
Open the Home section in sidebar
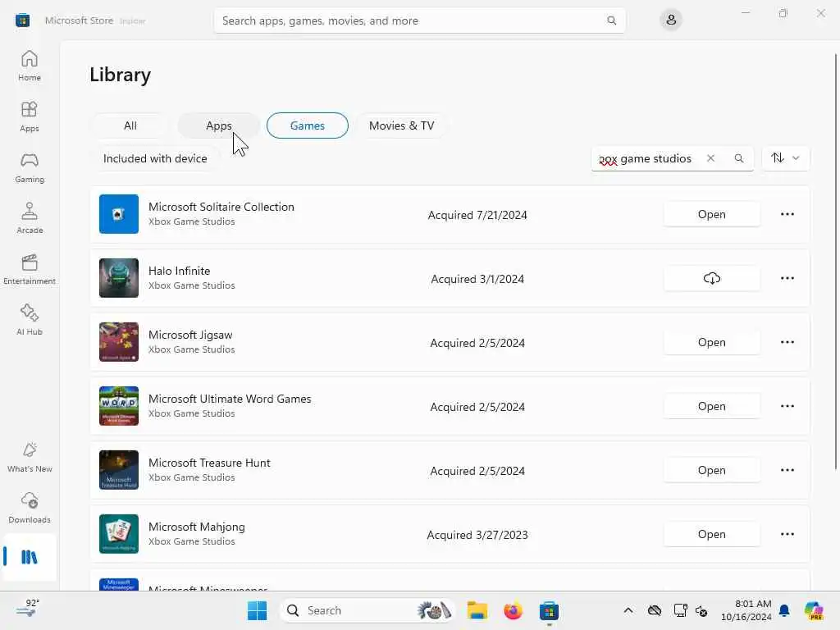pyautogui.click(x=30, y=66)
